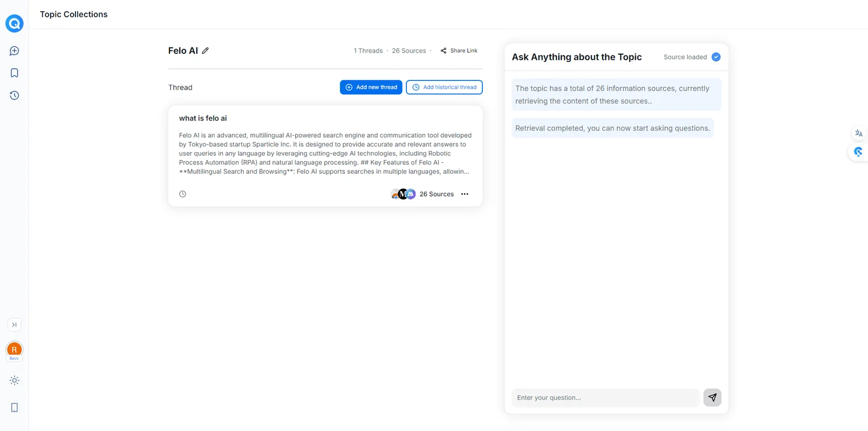Click the Felo logo icon in the sidebar

(14, 23)
